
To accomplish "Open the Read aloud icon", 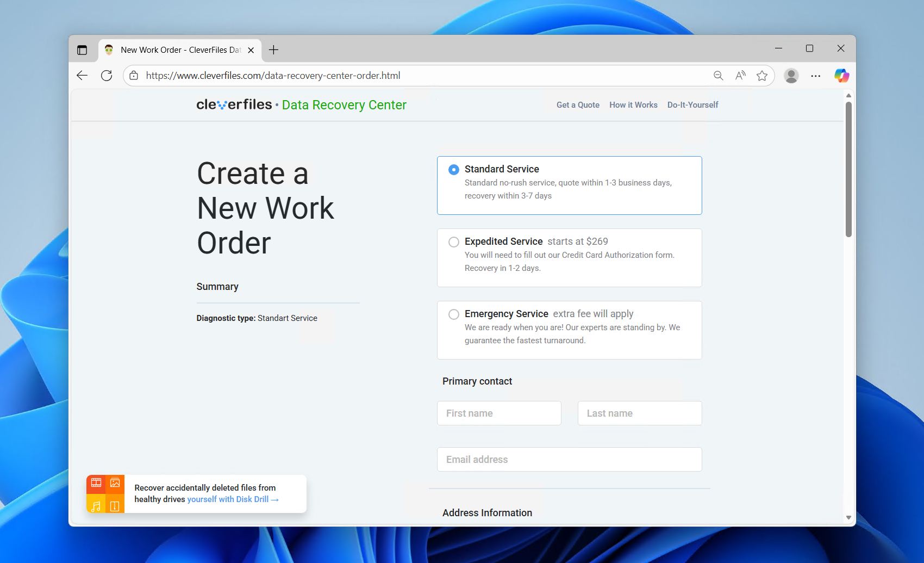I will click(x=740, y=76).
